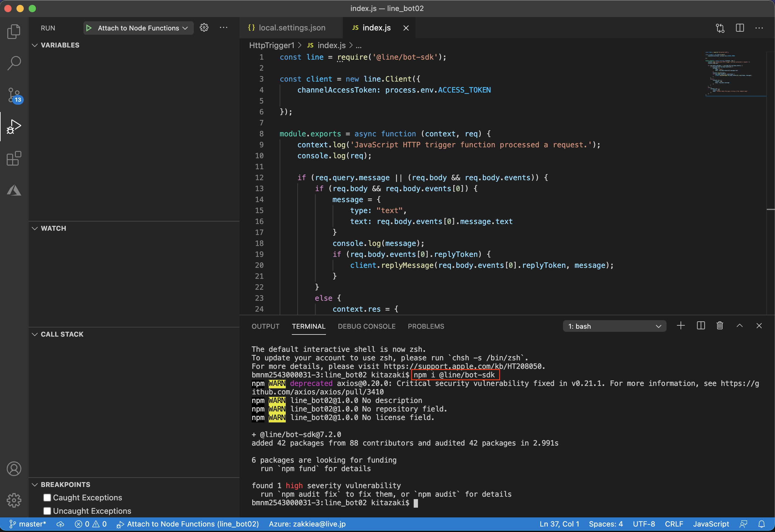Open the 1: bash terminal selector
The image size is (775, 532).
click(x=614, y=326)
